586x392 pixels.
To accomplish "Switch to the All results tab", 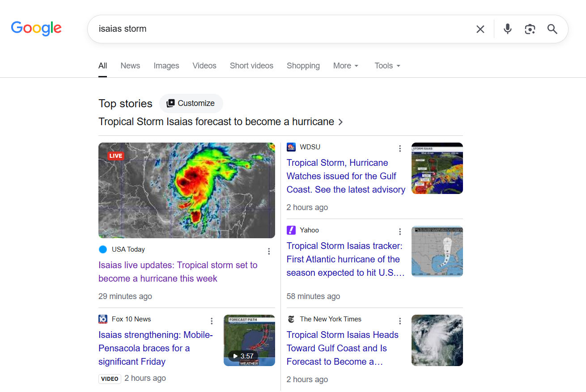I will pyautogui.click(x=102, y=66).
